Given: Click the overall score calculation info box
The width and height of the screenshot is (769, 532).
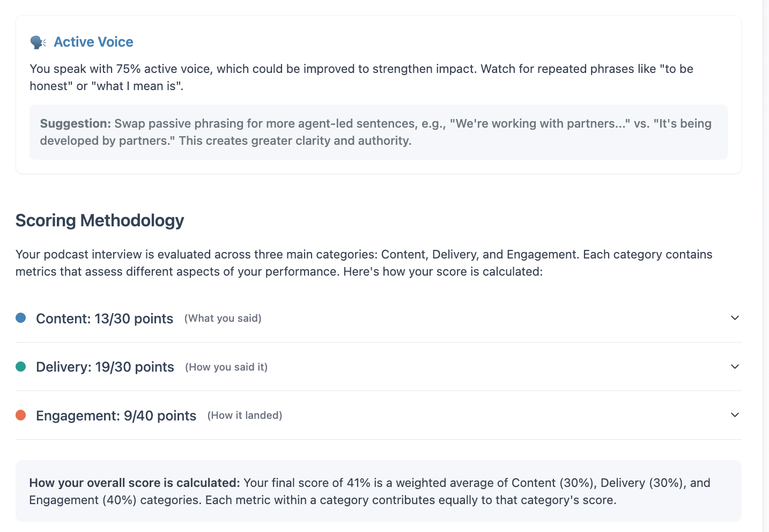Looking at the screenshot, I should (379, 491).
